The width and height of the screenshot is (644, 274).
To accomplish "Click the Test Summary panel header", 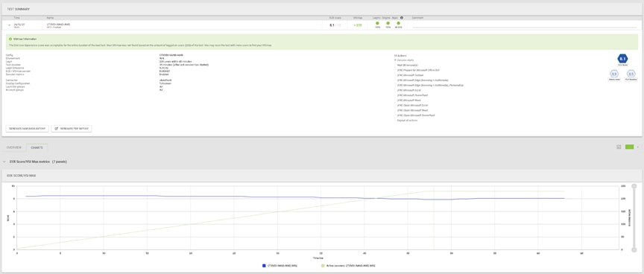I will [322, 9].
